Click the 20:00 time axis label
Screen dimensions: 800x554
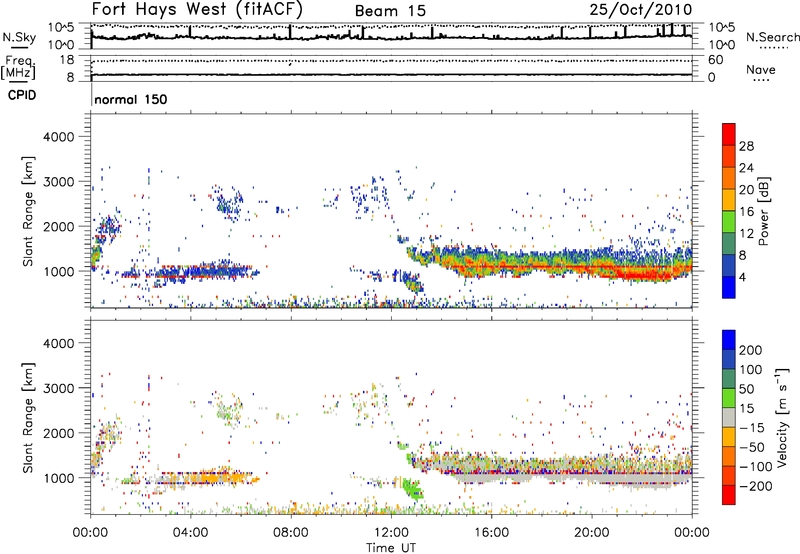point(592,533)
